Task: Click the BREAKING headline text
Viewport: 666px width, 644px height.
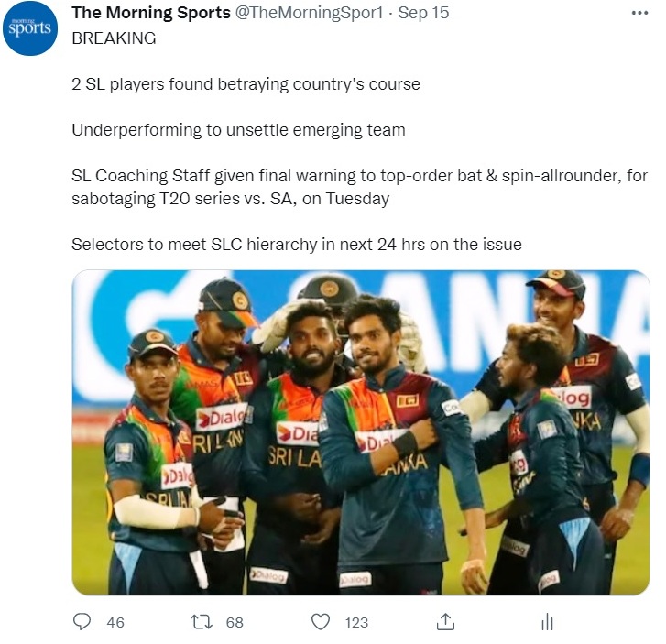Action: pyautogui.click(x=114, y=38)
